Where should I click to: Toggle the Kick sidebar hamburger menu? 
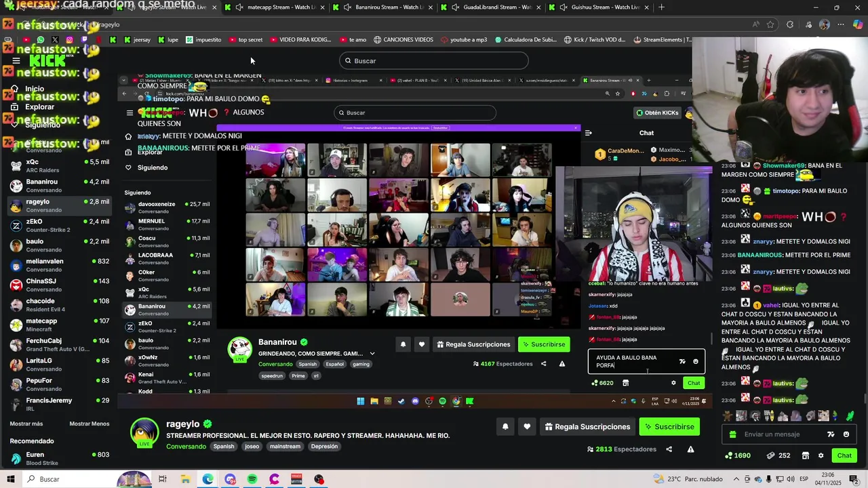(x=16, y=60)
